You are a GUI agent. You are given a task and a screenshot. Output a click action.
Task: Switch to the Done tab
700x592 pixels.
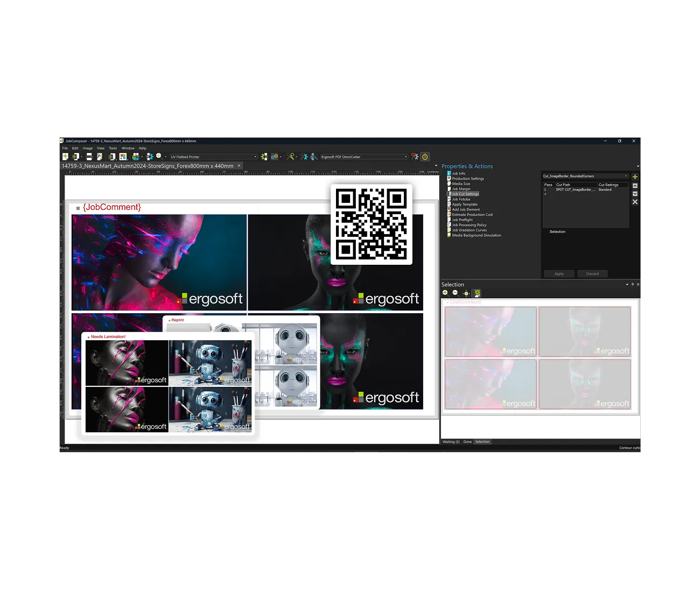[467, 442]
